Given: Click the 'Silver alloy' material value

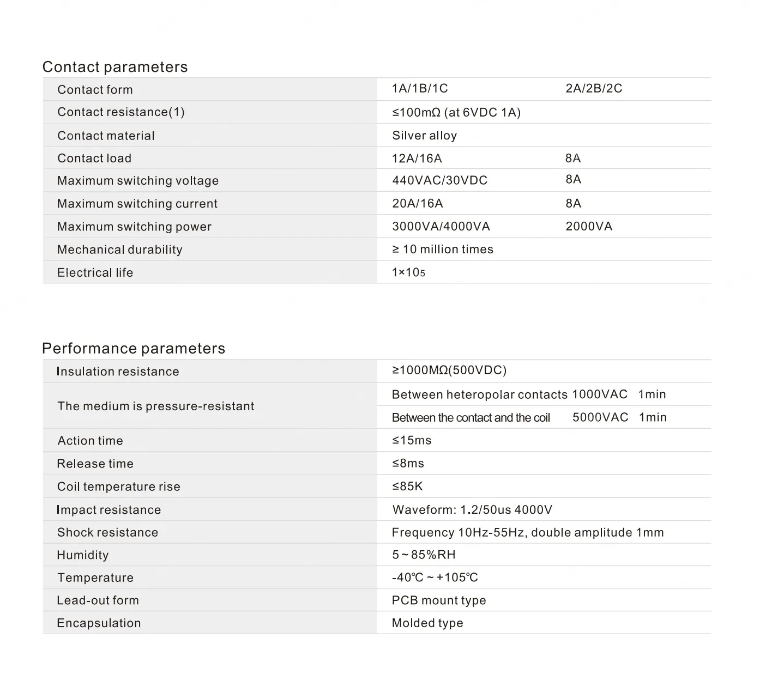Looking at the screenshot, I should [x=424, y=136].
